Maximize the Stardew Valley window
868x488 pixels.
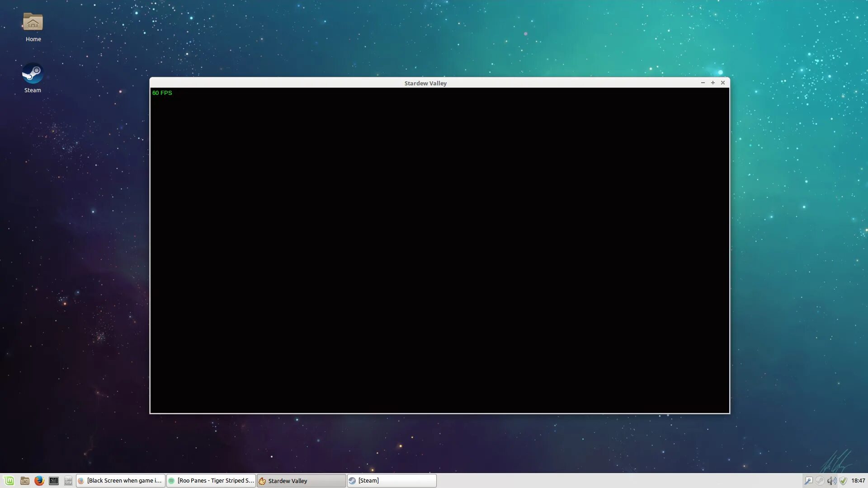tap(713, 83)
